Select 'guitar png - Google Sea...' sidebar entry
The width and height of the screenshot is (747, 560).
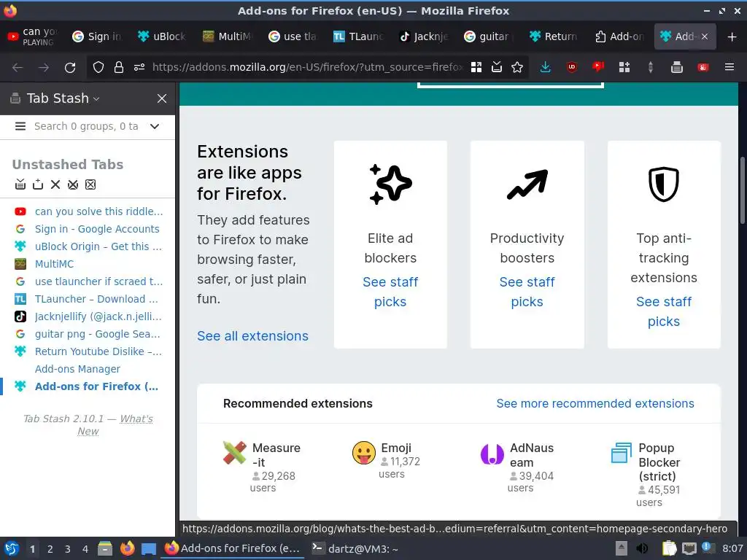click(97, 334)
